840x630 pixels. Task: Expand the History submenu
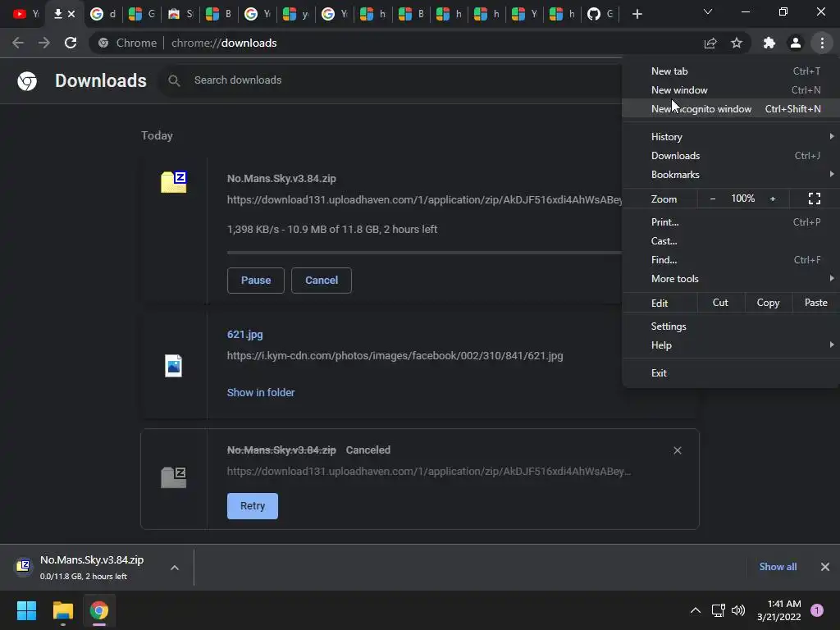click(731, 137)
